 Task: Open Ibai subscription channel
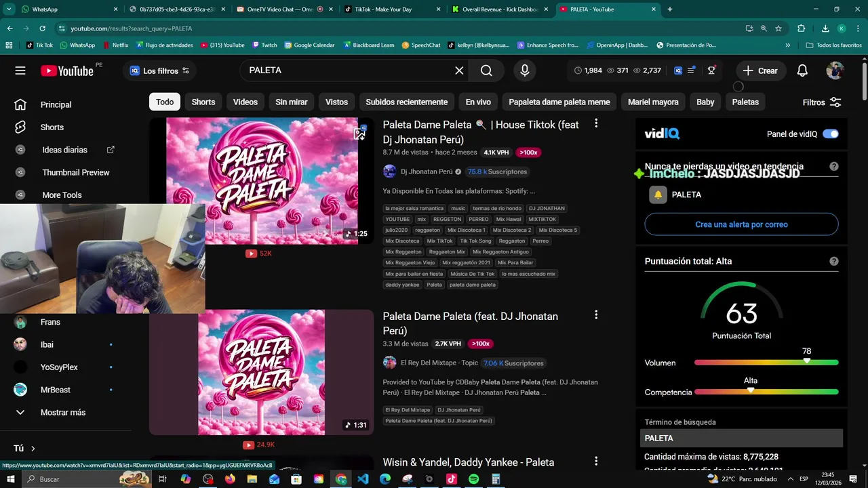coord(47,344)
